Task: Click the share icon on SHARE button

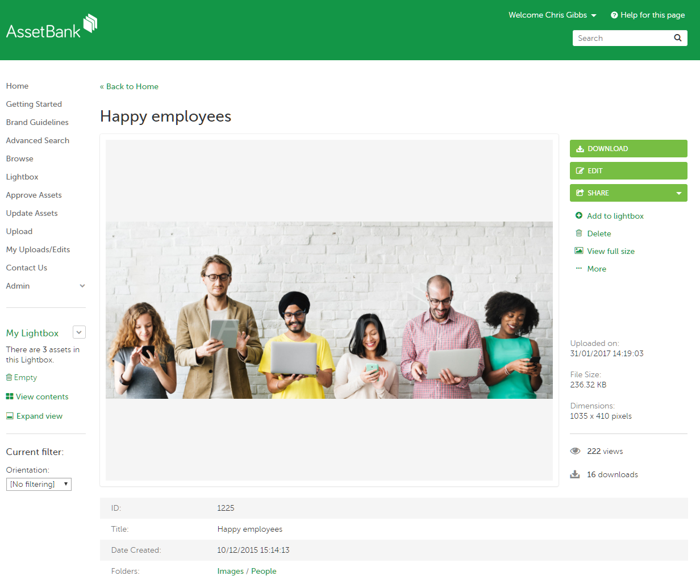Action: pyautogui.click(x=580, y=193)
